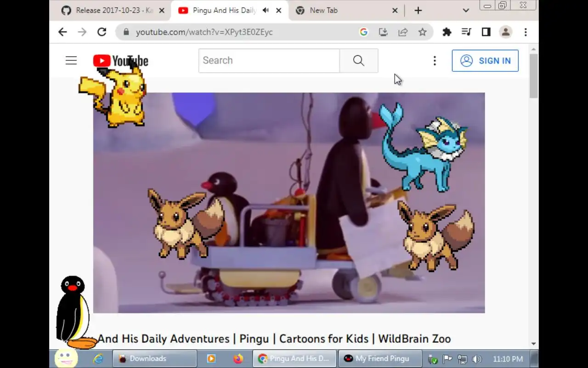588x368 pixels.
Task: Launch Internet Explorer from taskbar
Action: [98, 359]
